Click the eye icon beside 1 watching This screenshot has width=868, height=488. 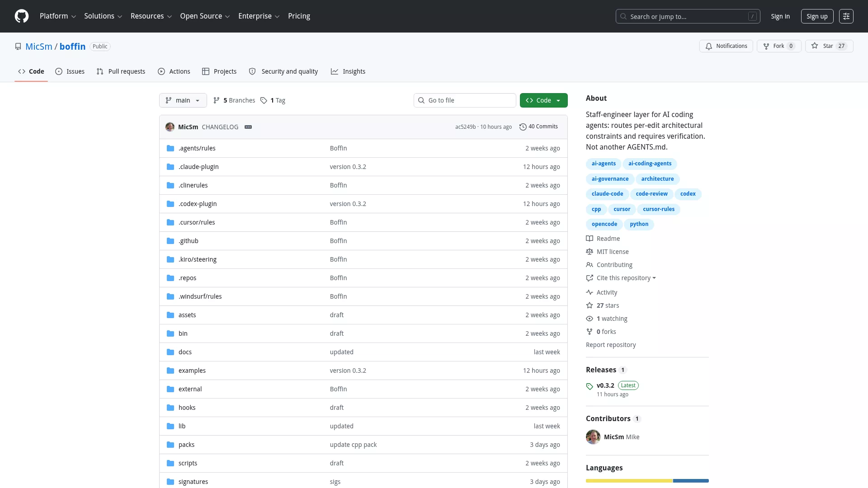click(590, 319)
